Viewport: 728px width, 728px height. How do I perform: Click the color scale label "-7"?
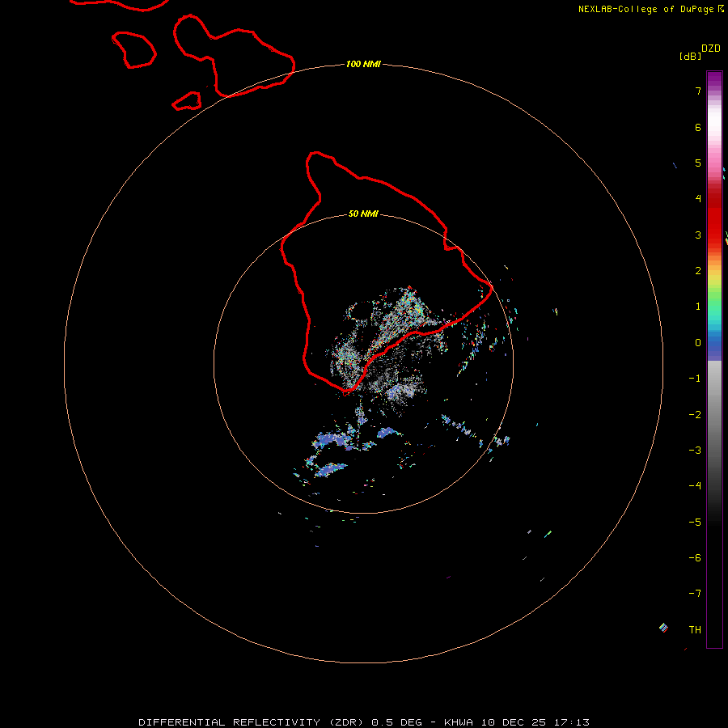[x=695, y=594]
